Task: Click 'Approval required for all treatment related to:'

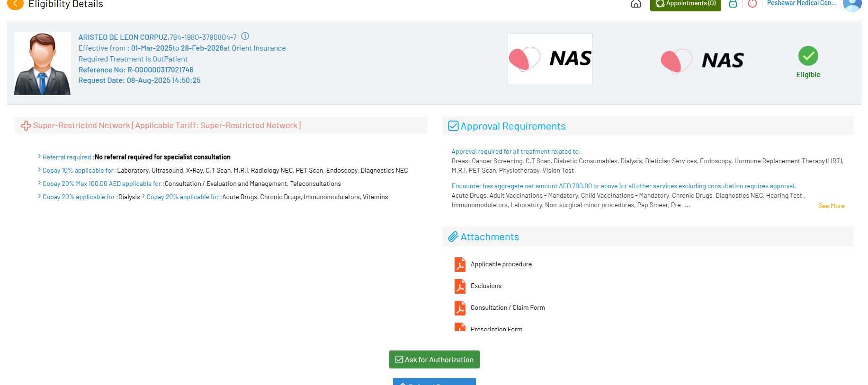Action: tap(516, 151)
